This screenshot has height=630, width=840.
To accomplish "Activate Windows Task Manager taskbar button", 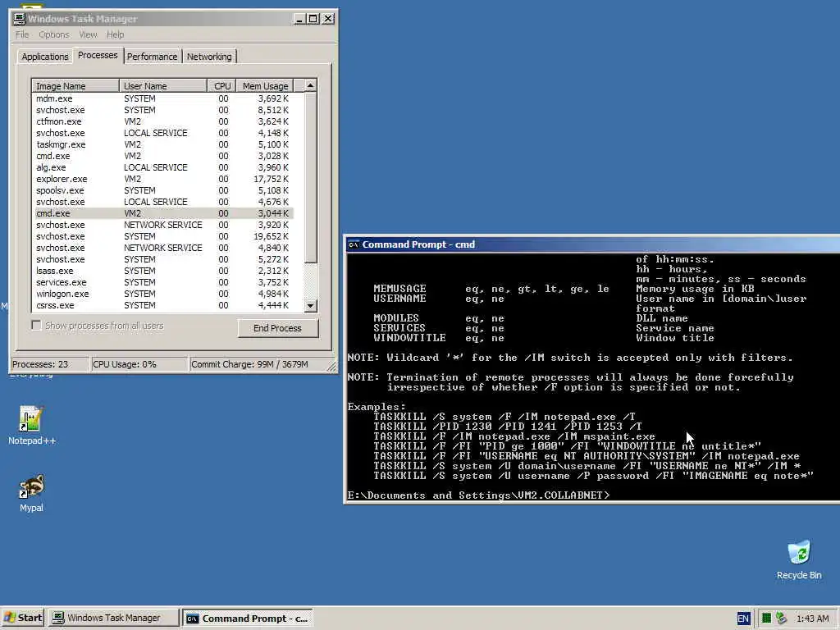I will tap(113, 619).
